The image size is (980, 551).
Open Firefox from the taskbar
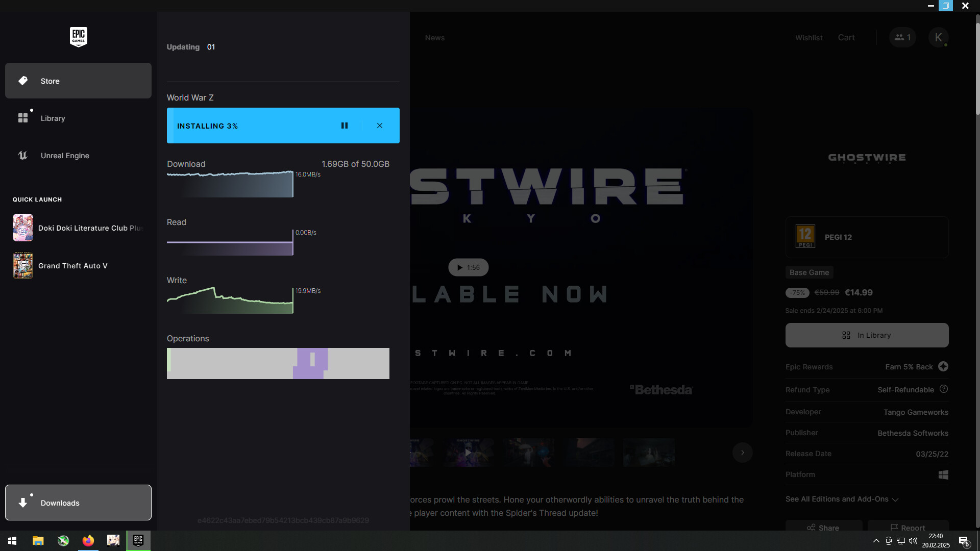click(x=88, y=540)
